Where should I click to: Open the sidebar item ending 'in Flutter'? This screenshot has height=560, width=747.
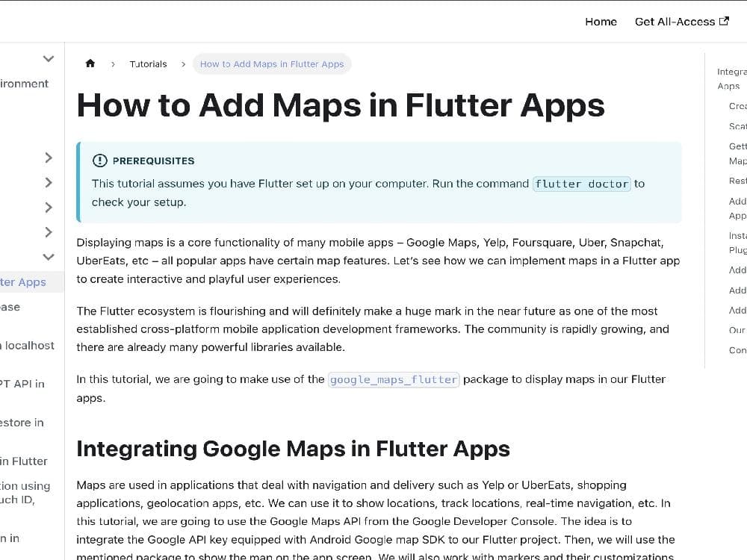tap(24, 461)
